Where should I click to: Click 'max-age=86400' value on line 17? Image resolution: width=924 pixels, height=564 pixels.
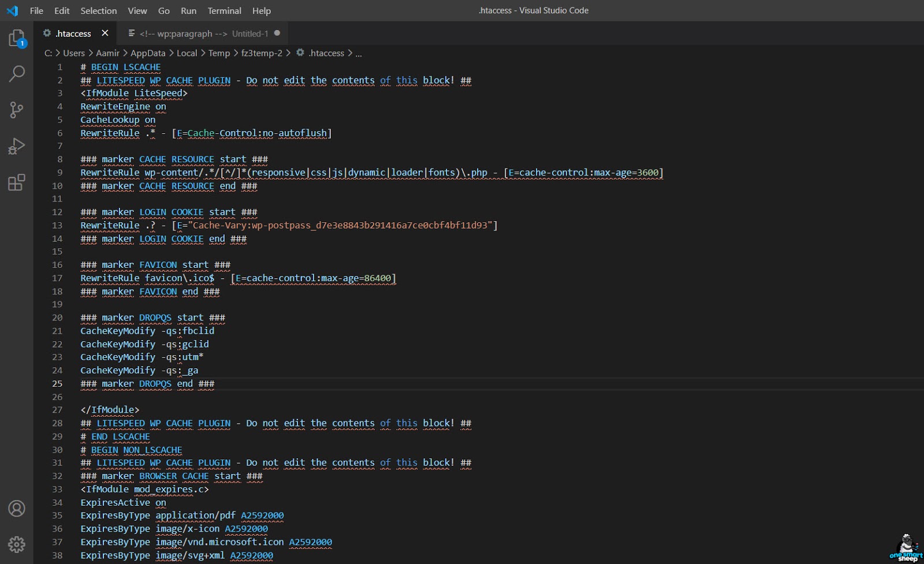(x=356, y=278)
